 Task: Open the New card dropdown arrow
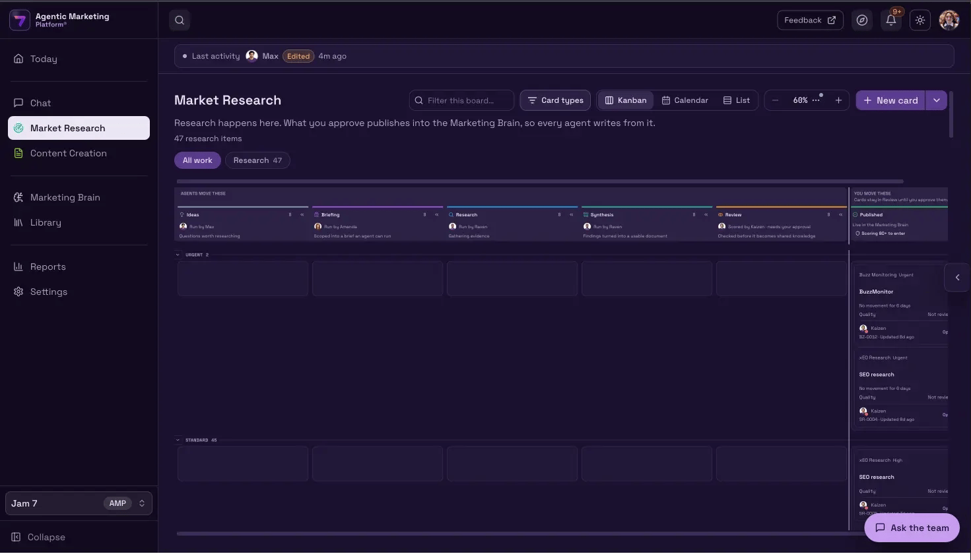[936, 100]
